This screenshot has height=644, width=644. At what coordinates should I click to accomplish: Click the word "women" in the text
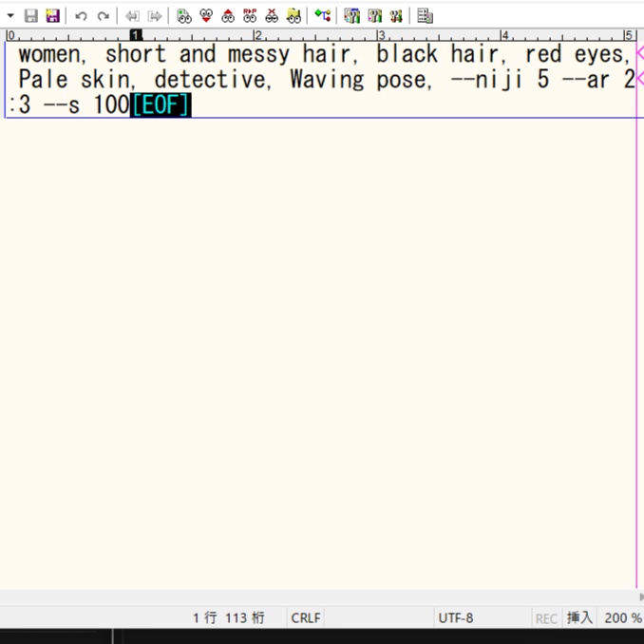[x=49, y=55]
